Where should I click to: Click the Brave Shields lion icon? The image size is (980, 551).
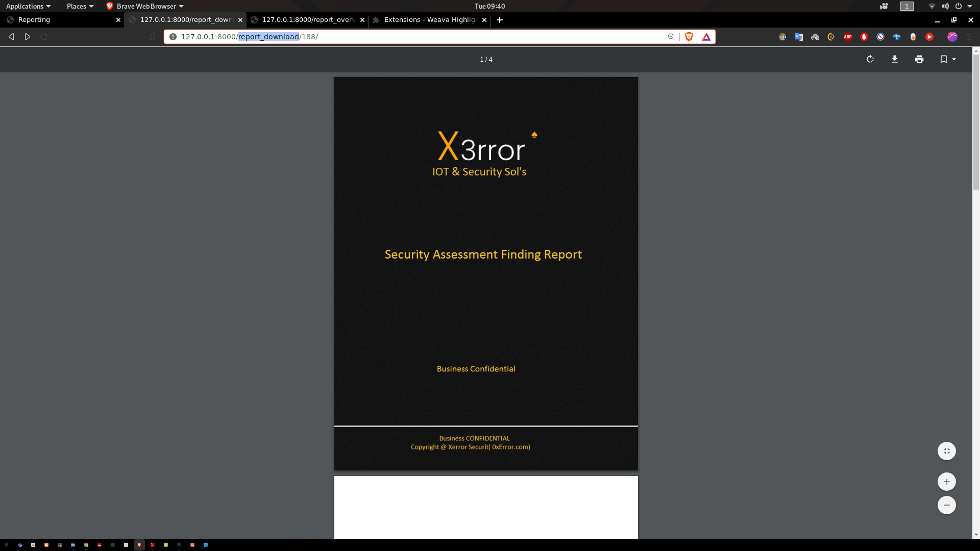tap(689, 37)
